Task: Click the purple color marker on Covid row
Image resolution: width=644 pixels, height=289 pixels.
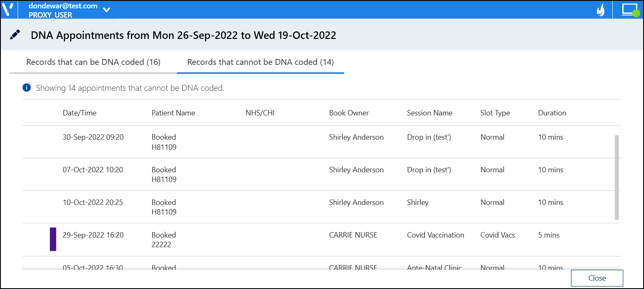Action: pos(53,239)
